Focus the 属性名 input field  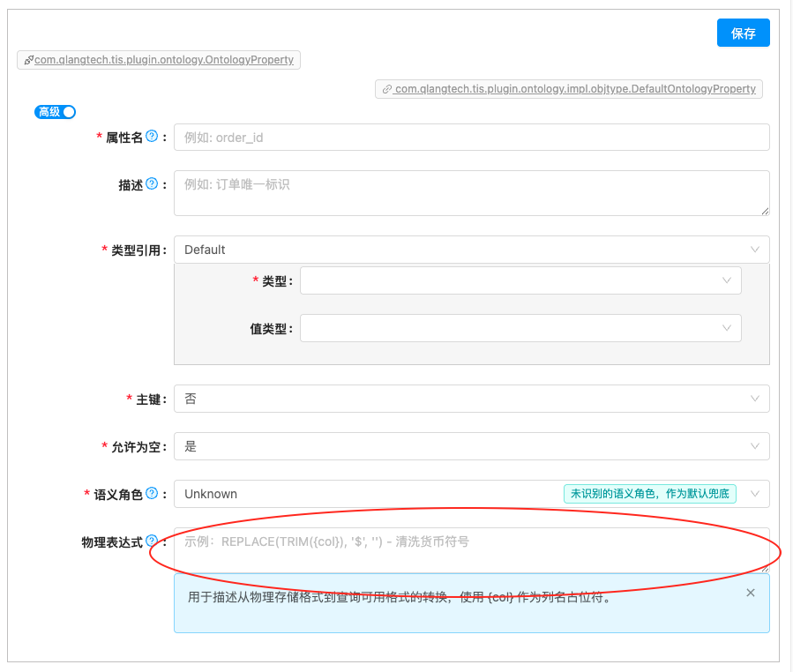click(x=471, y=137)
